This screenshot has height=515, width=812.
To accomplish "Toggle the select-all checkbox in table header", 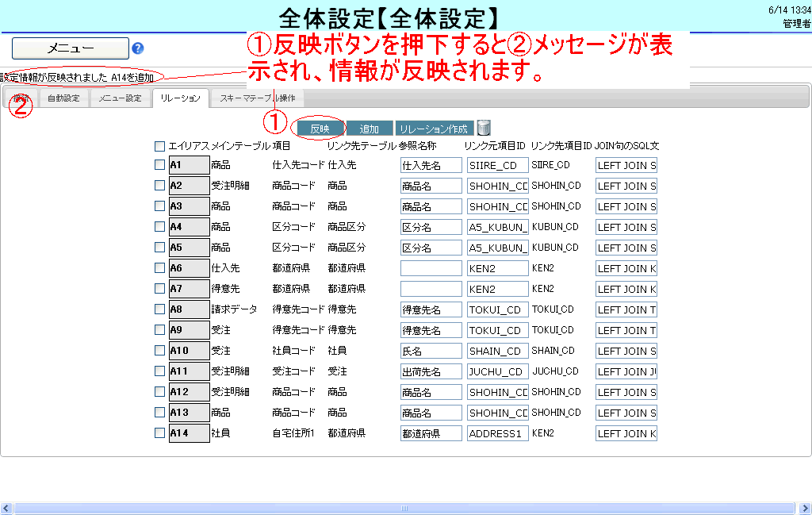I will tap(160, 146).
